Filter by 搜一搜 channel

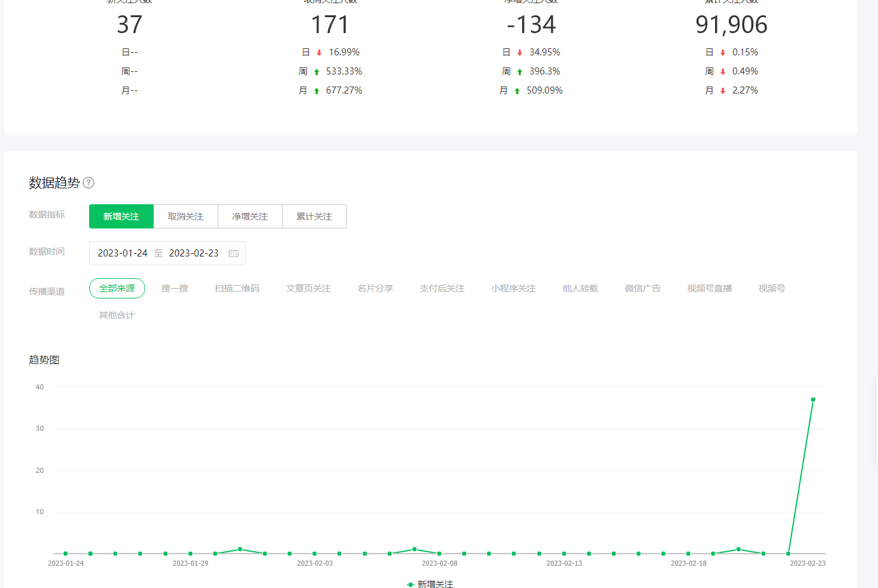coord(174,288)
